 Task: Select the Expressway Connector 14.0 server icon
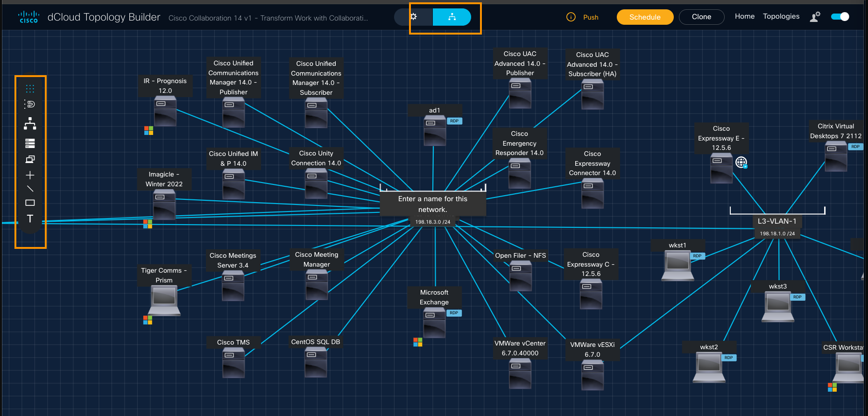[x=593, y=193]
